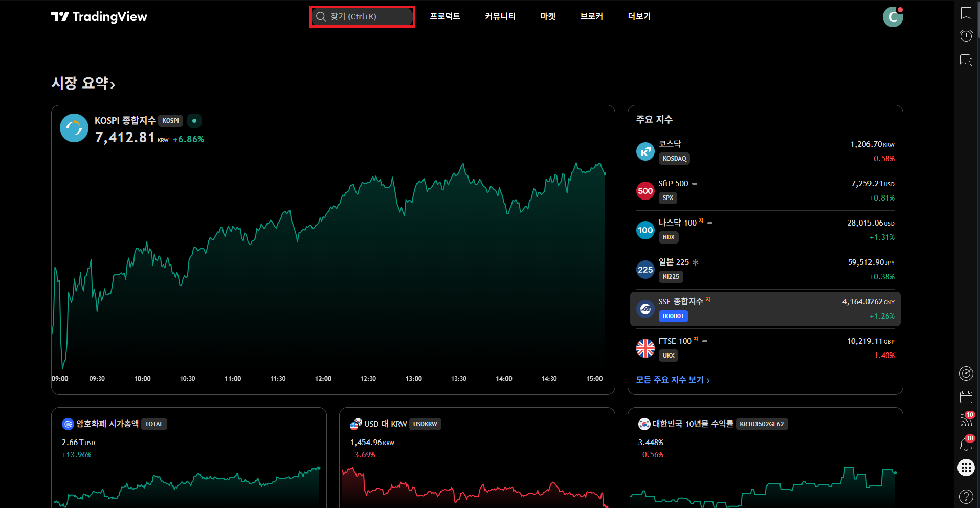Viewport: 980px width, 508px height.
Task: Open the notifications bell icon
Action: 966,444
